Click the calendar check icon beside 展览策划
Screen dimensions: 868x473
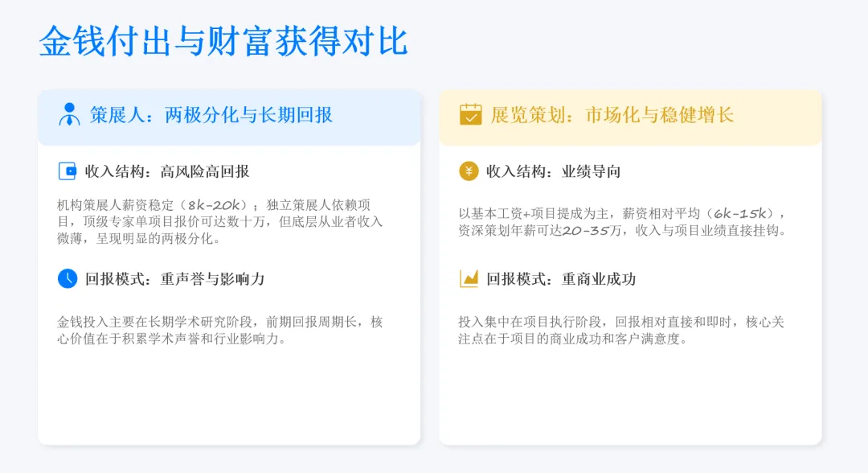[470, 114]
